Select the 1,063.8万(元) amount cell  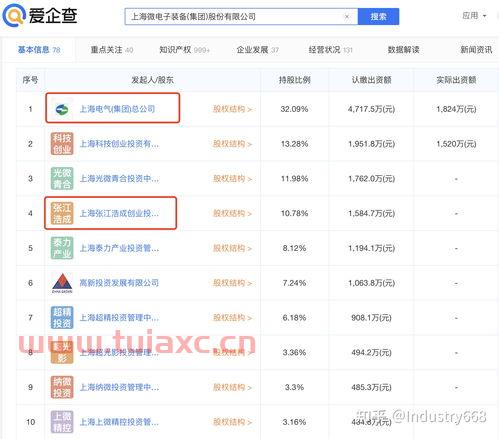coord(371,283)
